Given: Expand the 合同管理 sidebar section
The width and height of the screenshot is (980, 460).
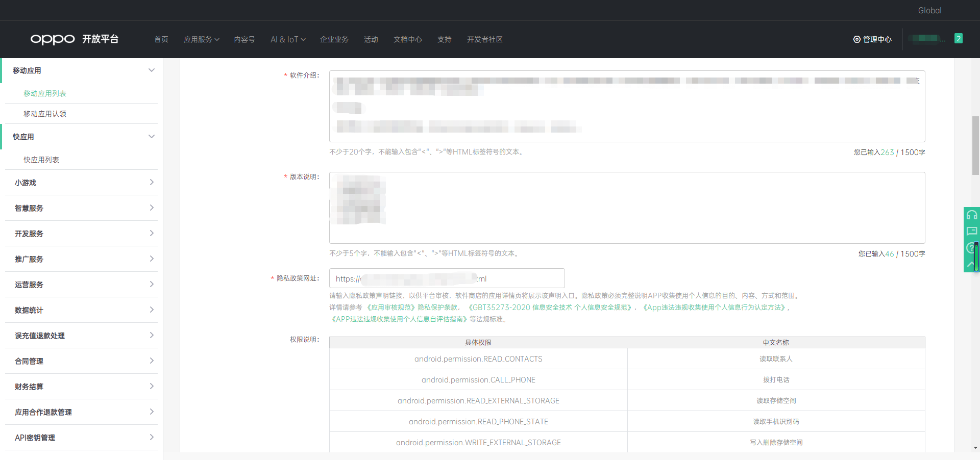Looking at the screenshot, I should (x=82, y=361).
